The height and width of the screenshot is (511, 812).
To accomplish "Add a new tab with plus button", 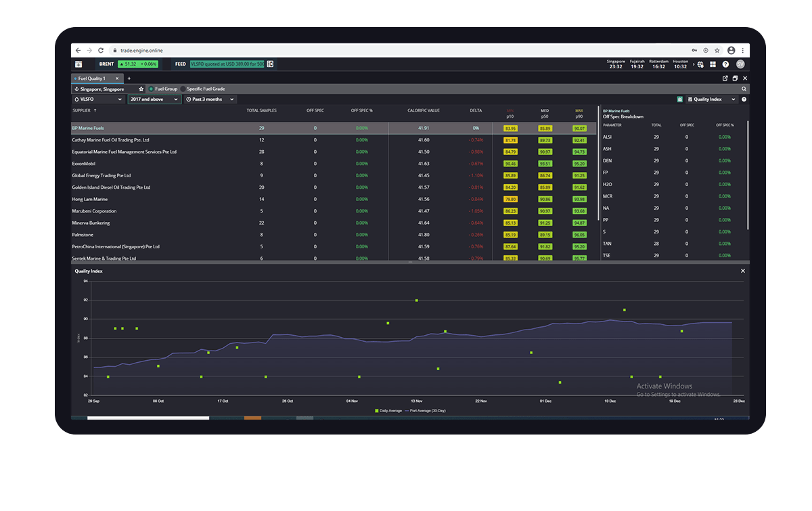I will pyautogui.click(x=129, y=79).
